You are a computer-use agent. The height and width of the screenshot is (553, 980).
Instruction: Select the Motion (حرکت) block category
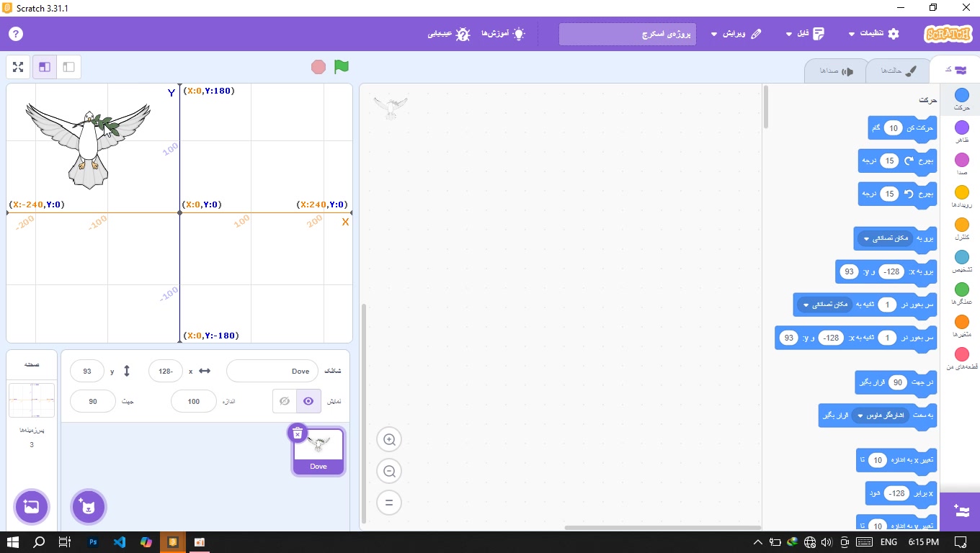pyautogui.click(x=961, y=100)
